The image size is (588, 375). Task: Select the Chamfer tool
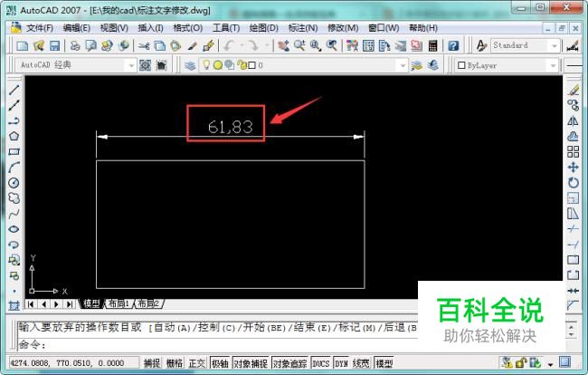coord(573,305)
